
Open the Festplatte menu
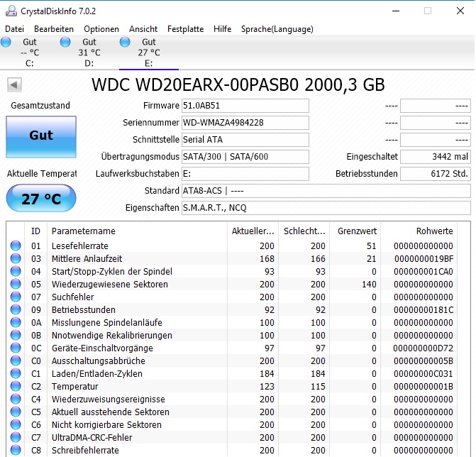pos(185,29)
